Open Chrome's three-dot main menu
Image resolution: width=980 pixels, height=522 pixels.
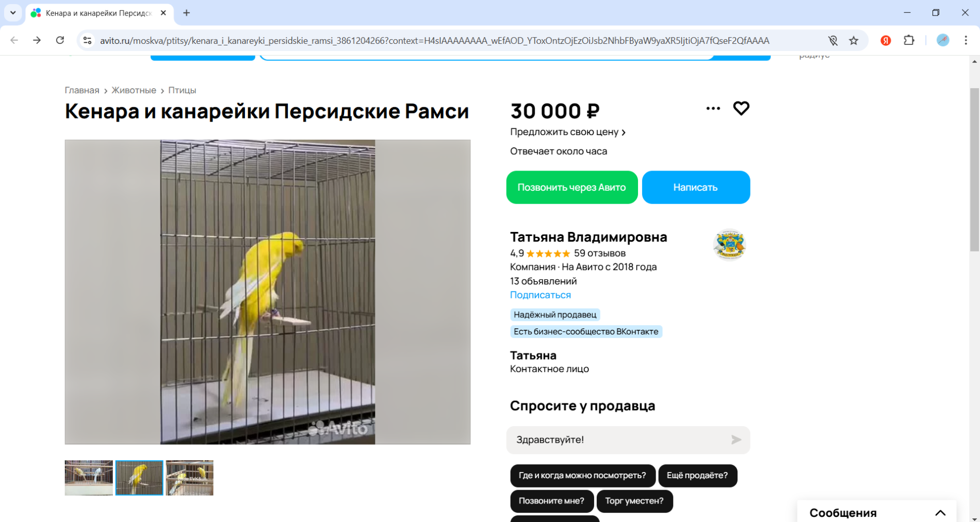[966, 40]
